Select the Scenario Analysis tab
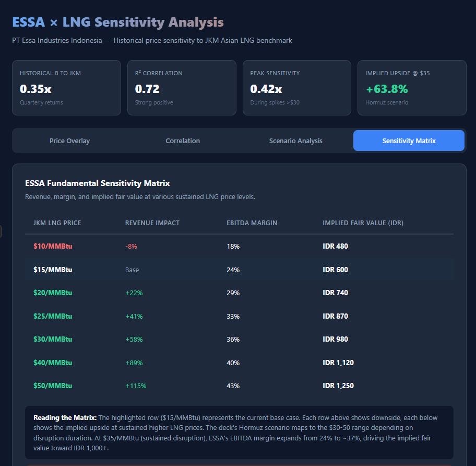The image size is (476, 466). (x=296, y=141)
